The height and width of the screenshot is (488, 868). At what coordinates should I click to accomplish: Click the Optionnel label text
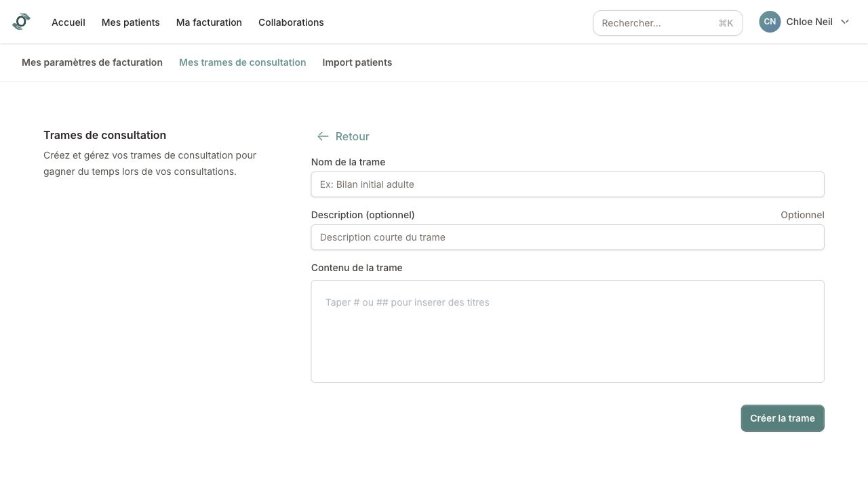click(802, 215)
